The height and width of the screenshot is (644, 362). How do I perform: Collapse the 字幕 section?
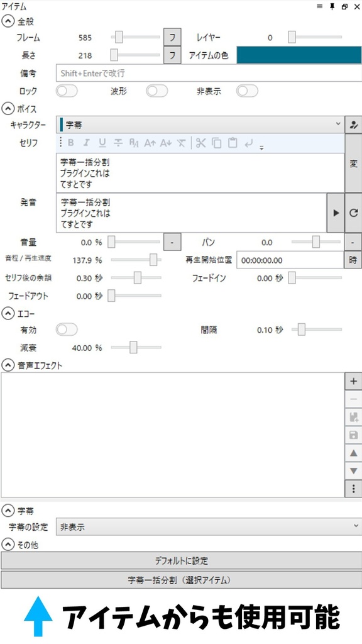(8, 511)
